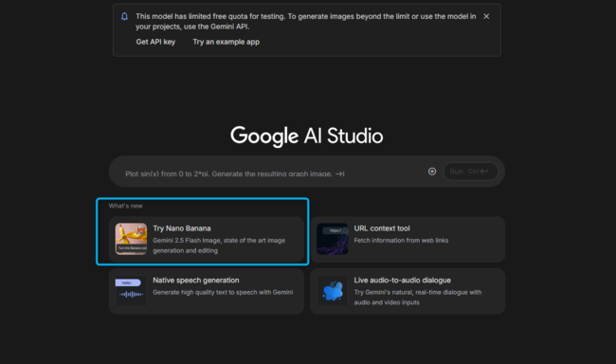This screenshot has height=364, width=616.
Task: Click the Google AI Studio heading
Action: point(306,136)
